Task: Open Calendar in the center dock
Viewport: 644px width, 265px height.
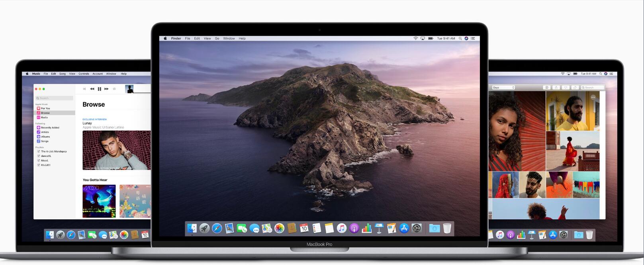Action: point(304,228)
